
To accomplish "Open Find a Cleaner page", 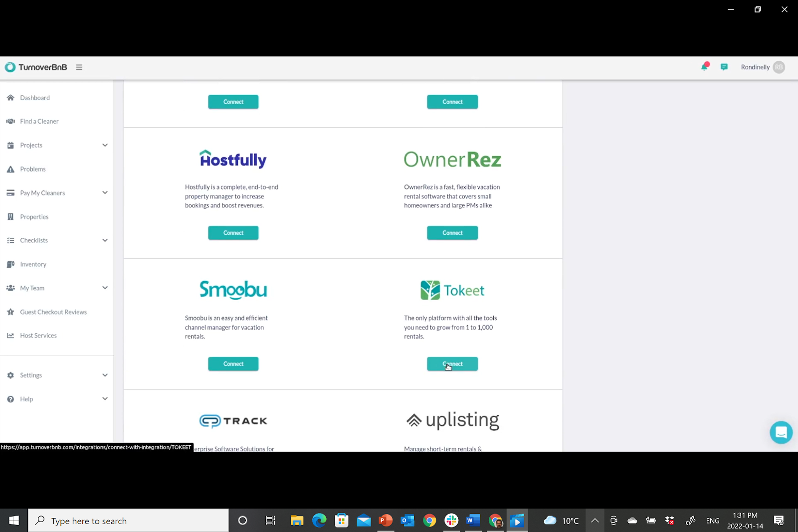I will click(39, 121).
